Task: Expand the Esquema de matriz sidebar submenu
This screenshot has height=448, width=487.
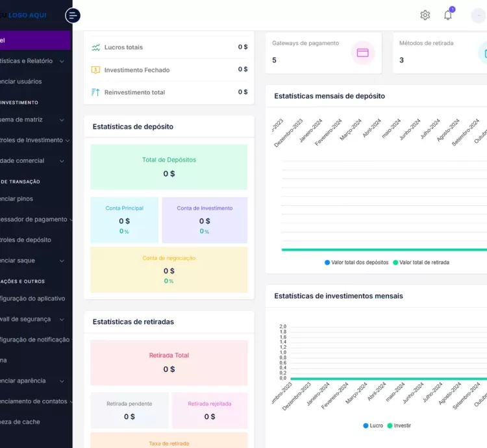Action: tap(62, 119)
